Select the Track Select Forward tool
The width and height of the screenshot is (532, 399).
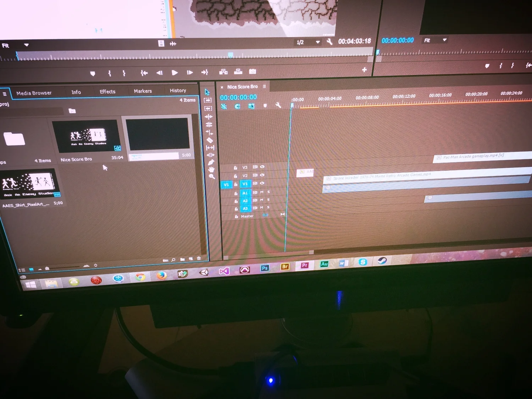click(x=208, y=100)
